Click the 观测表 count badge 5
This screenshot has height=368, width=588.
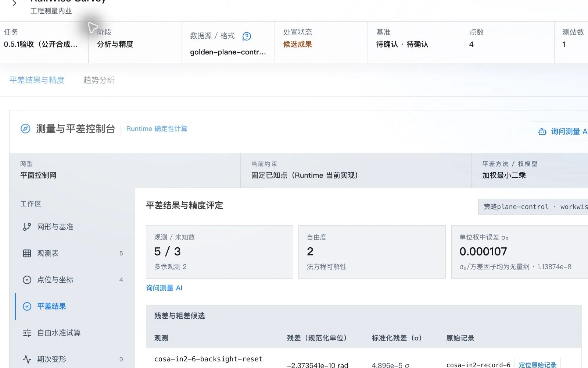point(121,253)
